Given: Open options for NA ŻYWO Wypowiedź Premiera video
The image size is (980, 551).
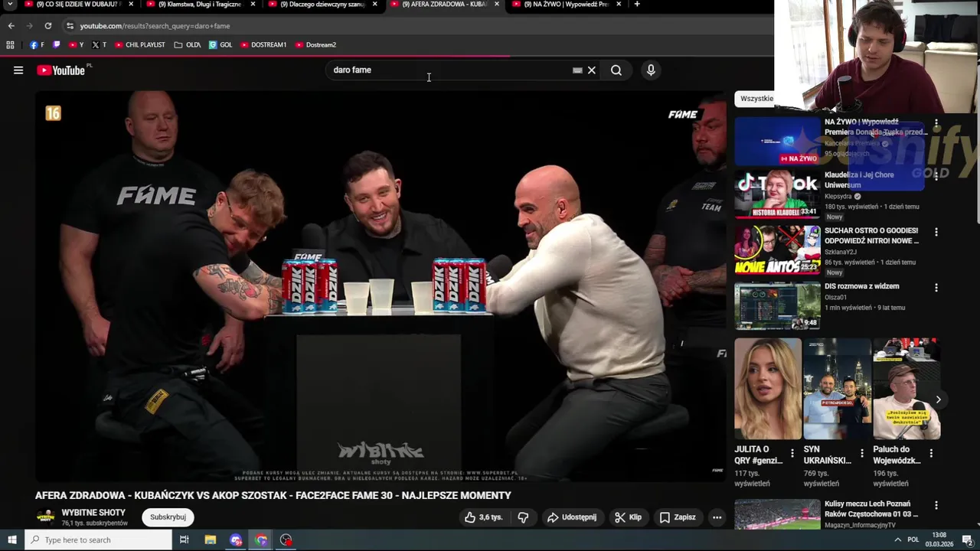Looking at the screenshot, I should tap(936, 122).
